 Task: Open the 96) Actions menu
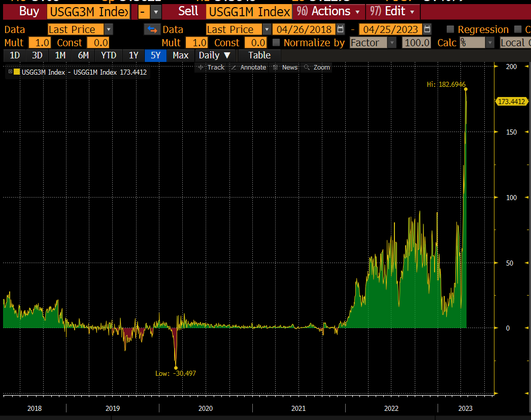coord(328,12)
